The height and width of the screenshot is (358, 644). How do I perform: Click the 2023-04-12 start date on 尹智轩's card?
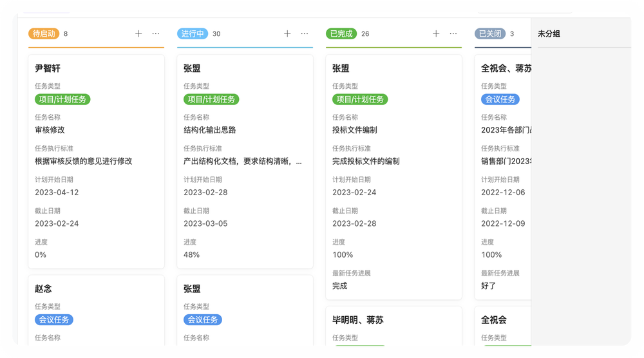click(x=57, y=192)
